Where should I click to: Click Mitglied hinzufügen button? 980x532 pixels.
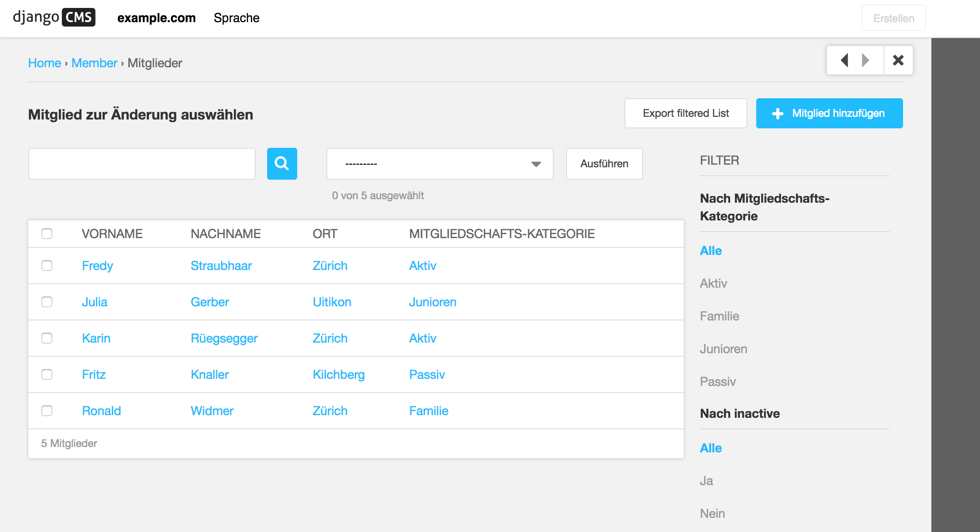pos(830,113)
